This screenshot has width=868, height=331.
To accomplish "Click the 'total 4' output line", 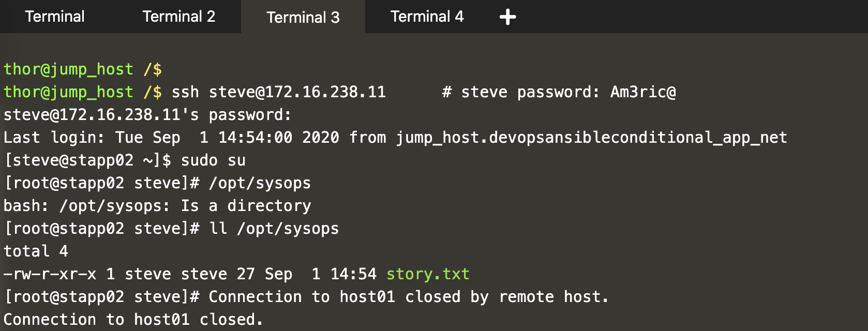I will coord(36,251).
